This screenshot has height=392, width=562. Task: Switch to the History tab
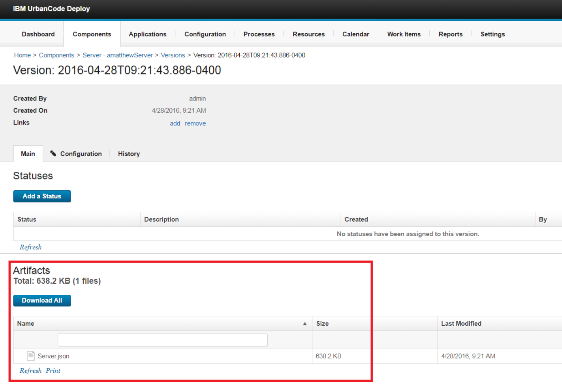pos(129,154)
